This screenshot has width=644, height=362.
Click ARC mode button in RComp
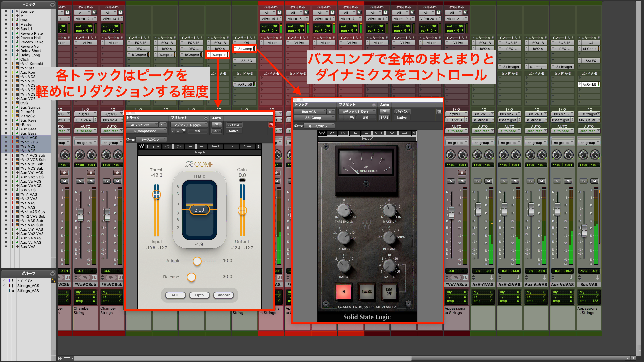175,295
